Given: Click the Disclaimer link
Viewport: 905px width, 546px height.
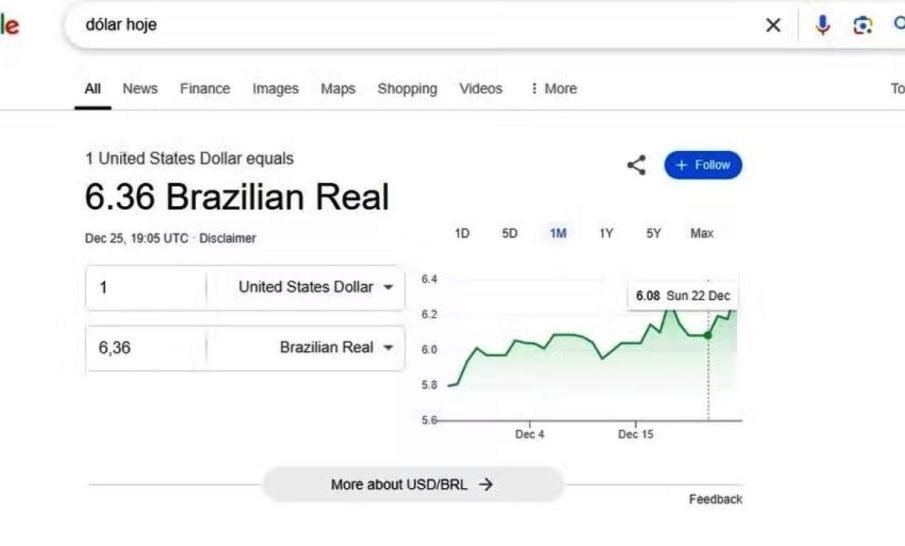Looking at the screenshot, I should point(228,239).
